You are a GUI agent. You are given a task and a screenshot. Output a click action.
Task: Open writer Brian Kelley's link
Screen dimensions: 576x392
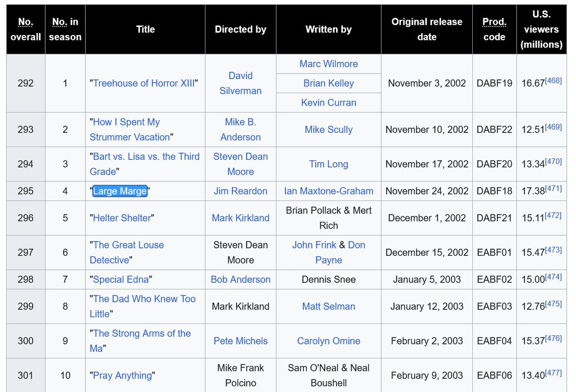329,83
